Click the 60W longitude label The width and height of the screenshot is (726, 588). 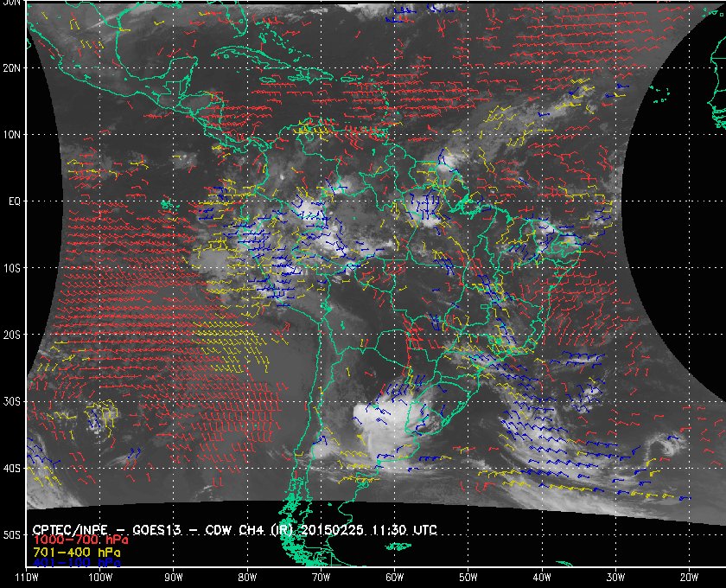394,577
